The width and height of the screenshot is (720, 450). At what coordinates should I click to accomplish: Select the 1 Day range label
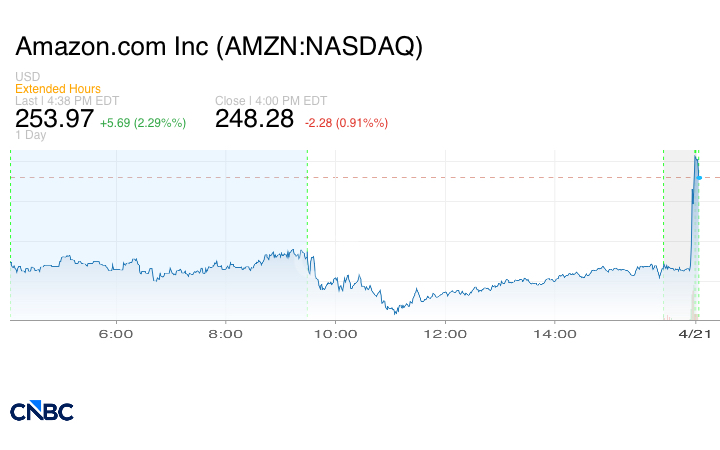click(x=31, y=136)
